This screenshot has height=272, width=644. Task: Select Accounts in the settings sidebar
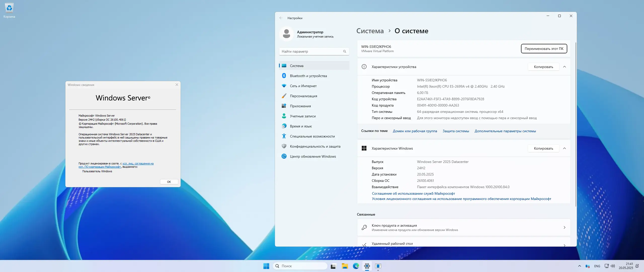[303, 116]
